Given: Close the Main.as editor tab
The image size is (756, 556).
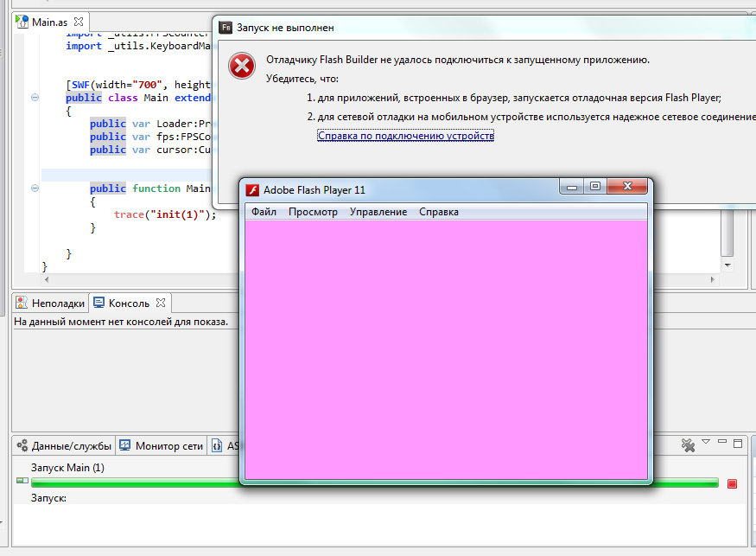Looking at the screenshot, I should [79, 22].
